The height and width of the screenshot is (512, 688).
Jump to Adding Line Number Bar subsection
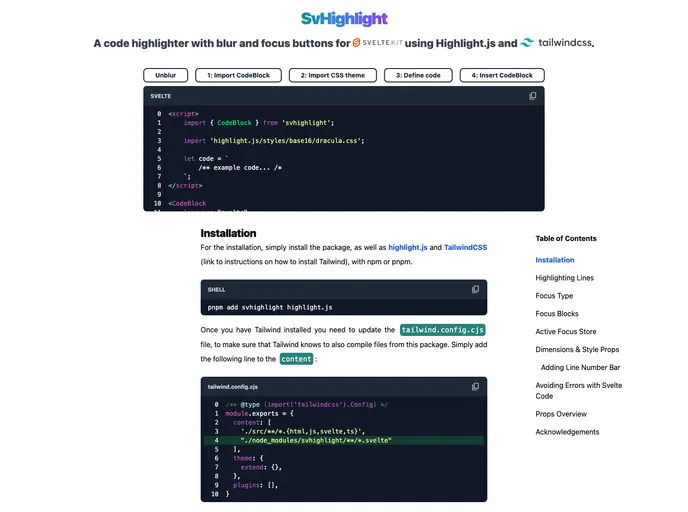(x=580, y=368)
